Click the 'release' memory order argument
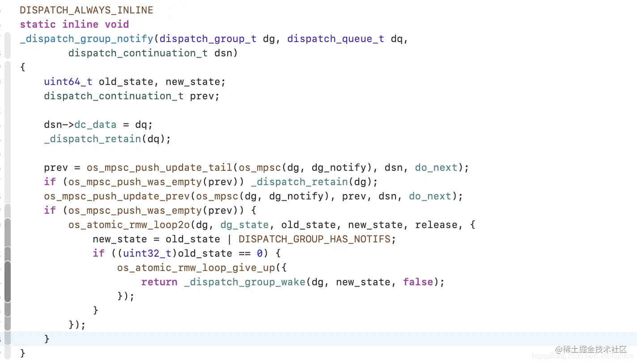This screenshot has width=637, height=364. (x=436, y=224)
